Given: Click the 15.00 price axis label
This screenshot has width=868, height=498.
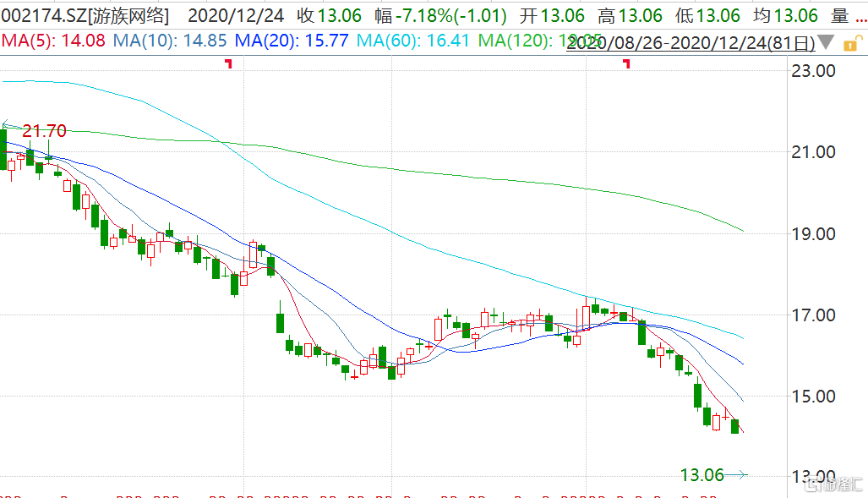Looking at the screenshot, I should (813, 396).
